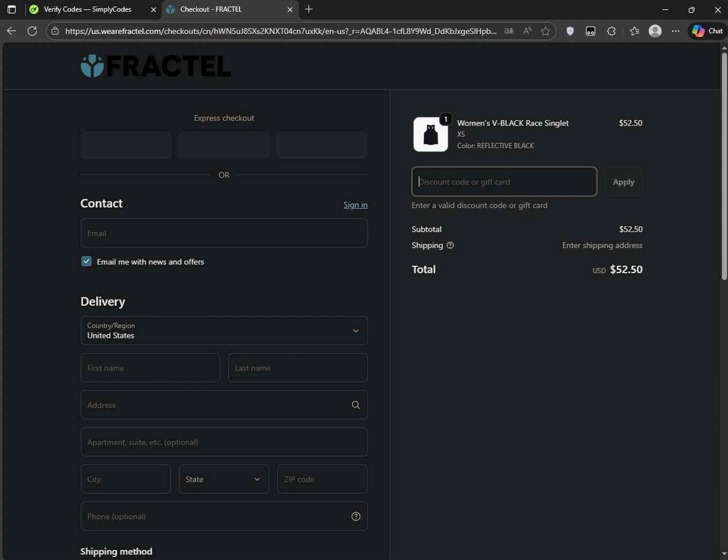Focus the Apartment, suite, etc. field

tap(224, 442)
